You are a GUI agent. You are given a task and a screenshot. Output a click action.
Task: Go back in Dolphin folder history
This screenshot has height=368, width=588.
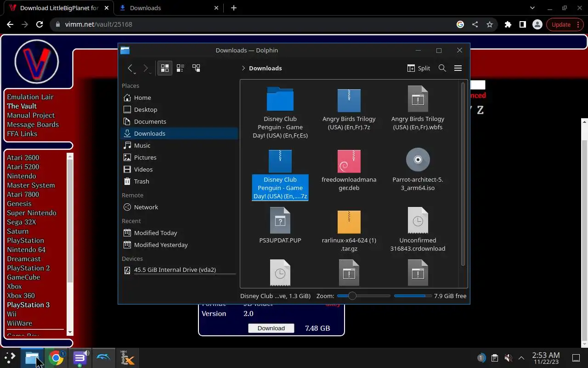click(130, 68)
